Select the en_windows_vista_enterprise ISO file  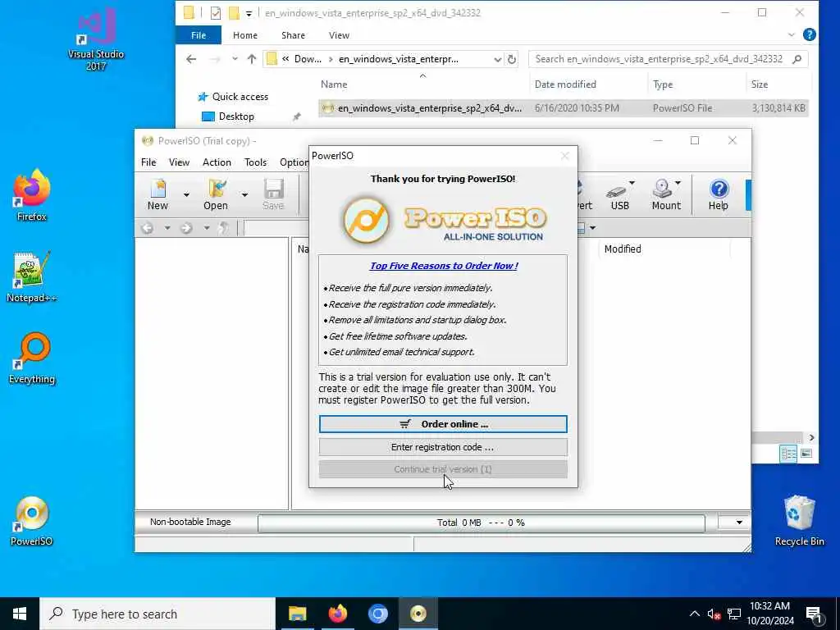[x=564, y=108]
